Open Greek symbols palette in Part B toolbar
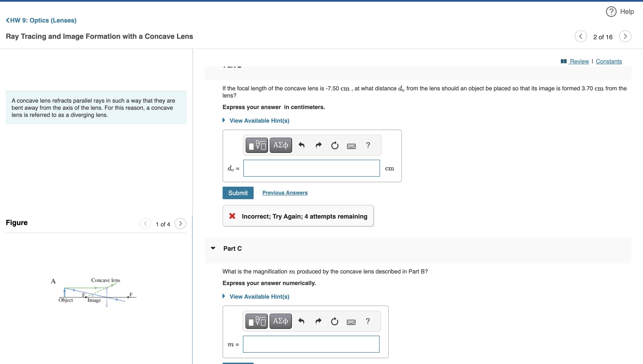 tap(280, 145)
